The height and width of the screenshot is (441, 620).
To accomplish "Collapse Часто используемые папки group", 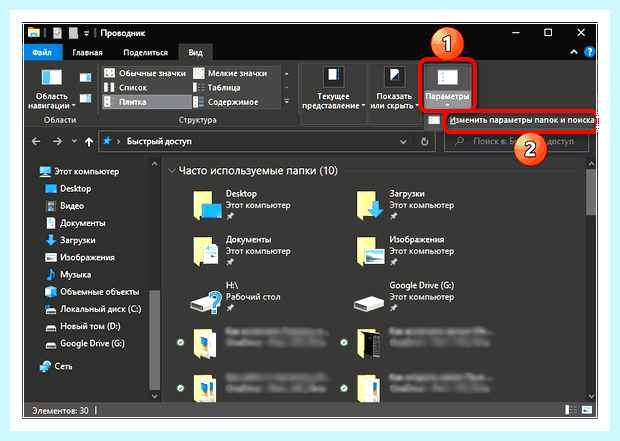I will 172,170.
